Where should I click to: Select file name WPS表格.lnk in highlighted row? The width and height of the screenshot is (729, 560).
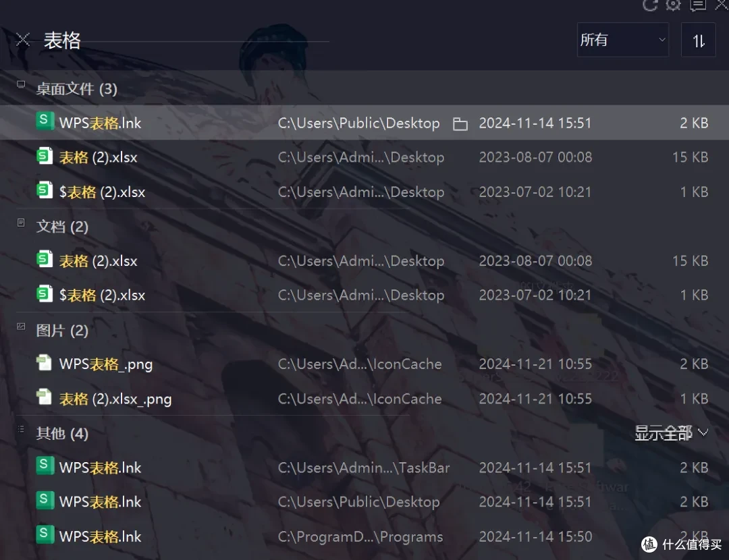coord(100,123)
